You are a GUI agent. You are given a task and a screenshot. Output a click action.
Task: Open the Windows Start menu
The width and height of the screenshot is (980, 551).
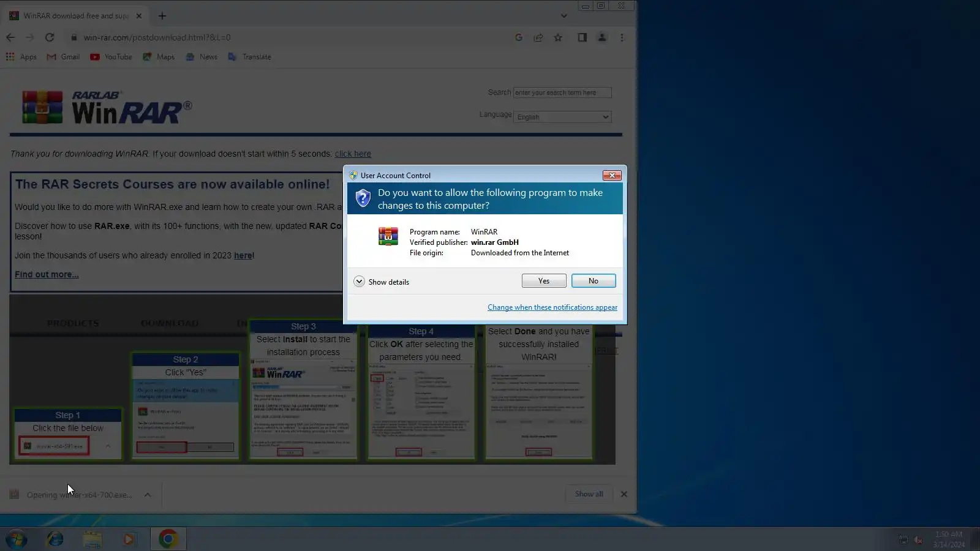click(x=17, y=539)
